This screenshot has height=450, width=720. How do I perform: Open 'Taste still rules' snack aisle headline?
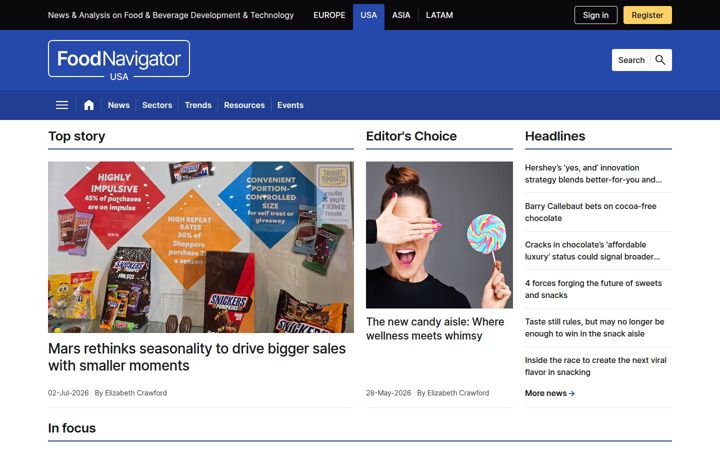(x=594, y=328)
